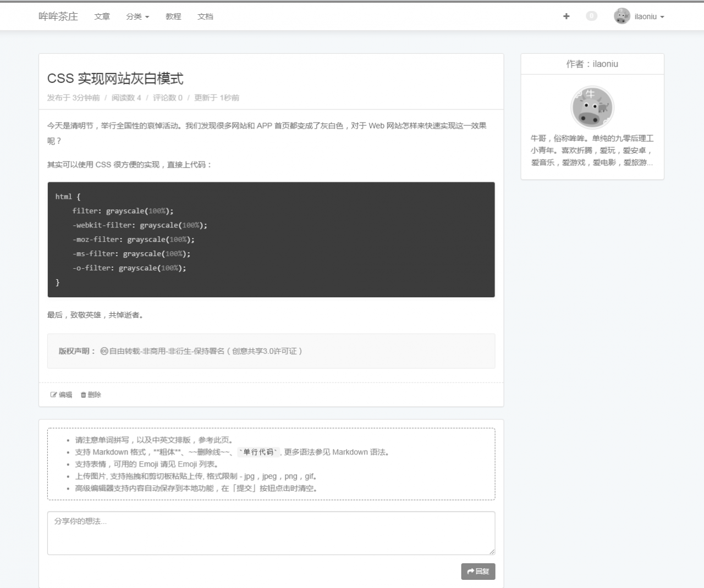704x588 pixels.
Task: Open the ilaoniu user menu dropdown
Action: coord(649,16)
